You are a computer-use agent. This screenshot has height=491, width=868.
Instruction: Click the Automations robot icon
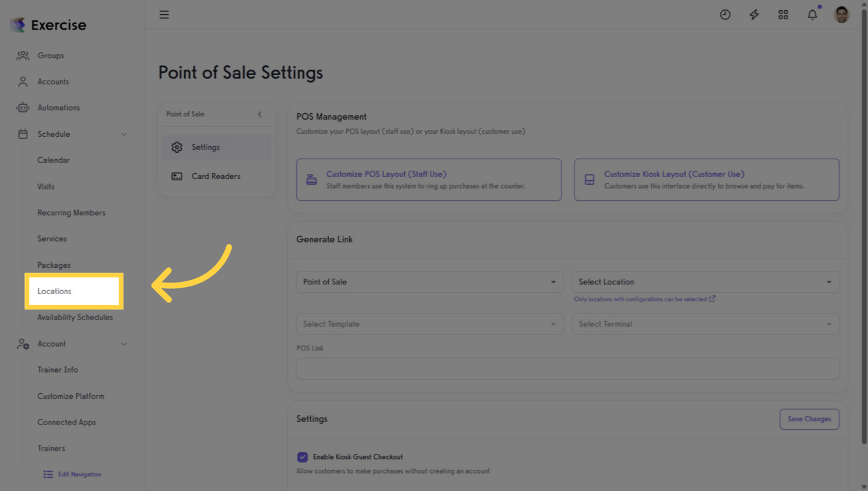click(x=23, y=107)
